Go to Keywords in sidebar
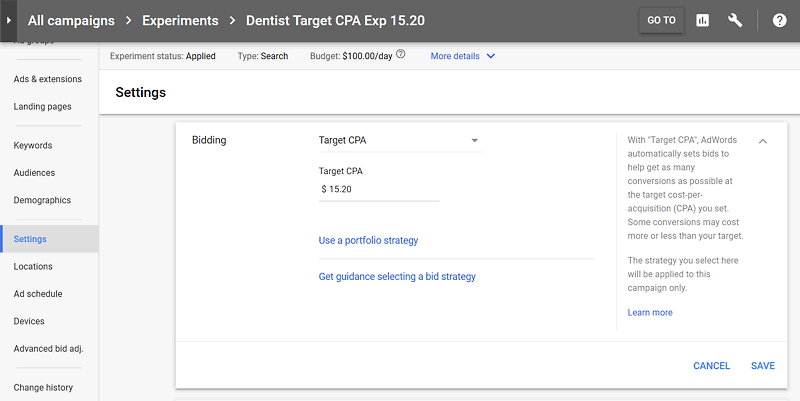Image resolution: width=800 pixels, height=401 pixels. pyautogui.click(x=33, y=146)
